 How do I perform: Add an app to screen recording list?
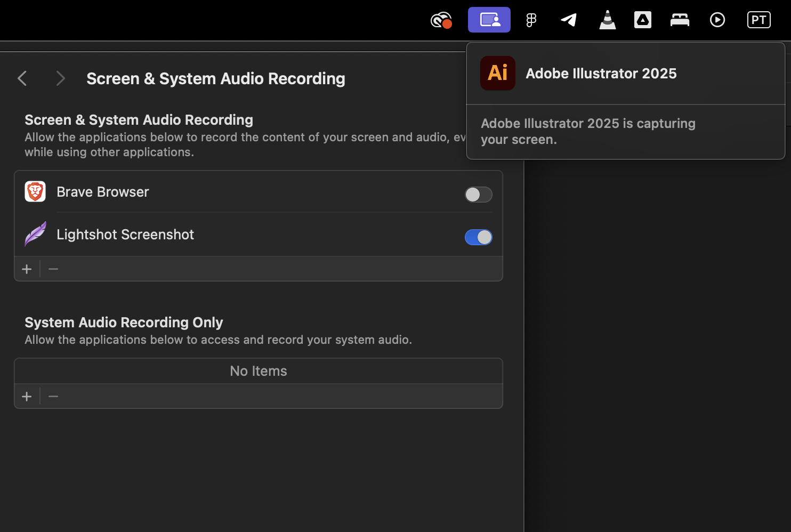[27, 269]
